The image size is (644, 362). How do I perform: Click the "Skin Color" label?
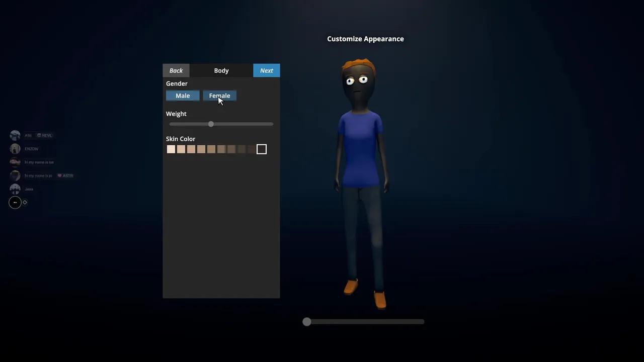(181, 139)
